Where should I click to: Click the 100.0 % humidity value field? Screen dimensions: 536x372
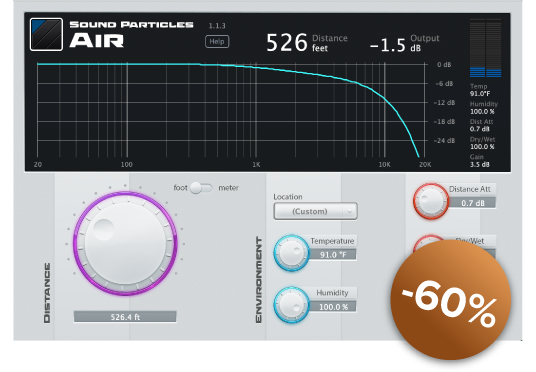(333, 307)
